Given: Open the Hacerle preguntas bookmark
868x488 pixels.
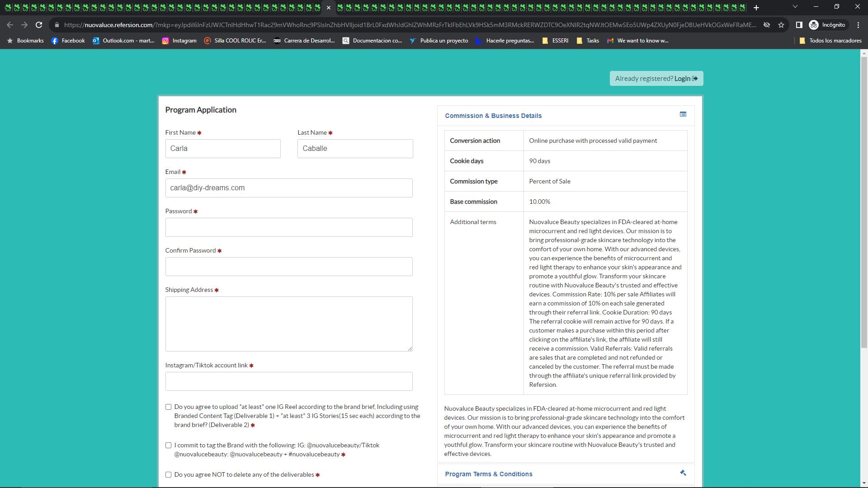Looking at the screenshot, I should (505, 41).
